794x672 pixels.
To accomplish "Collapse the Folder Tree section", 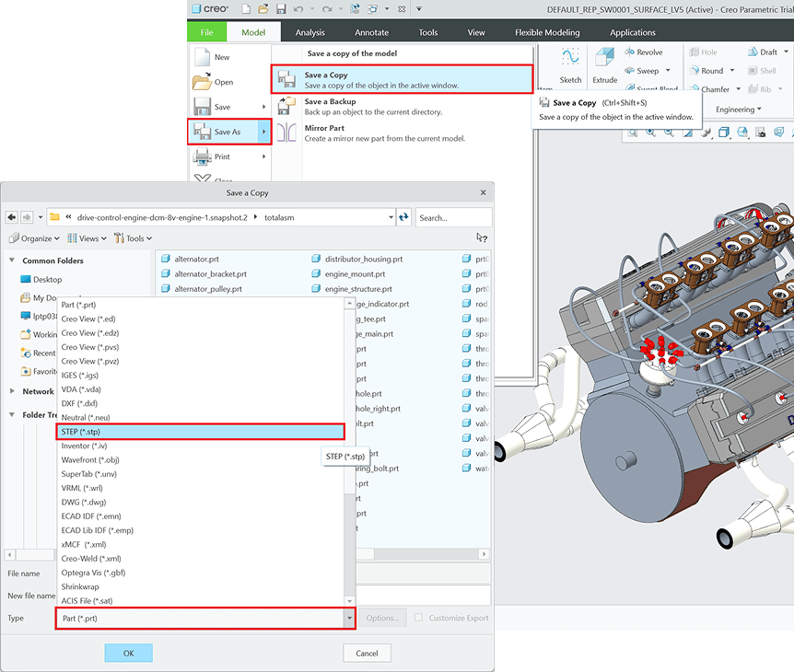I will [12, 414].
